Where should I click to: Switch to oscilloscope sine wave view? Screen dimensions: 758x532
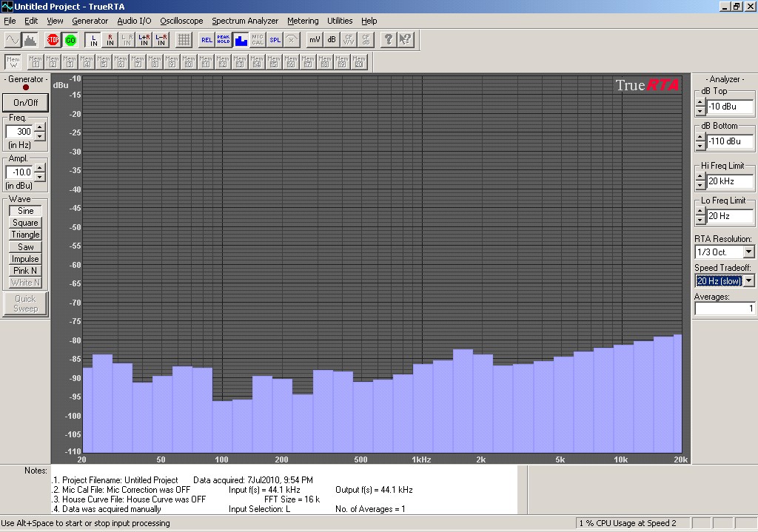(x=13, y=40)
